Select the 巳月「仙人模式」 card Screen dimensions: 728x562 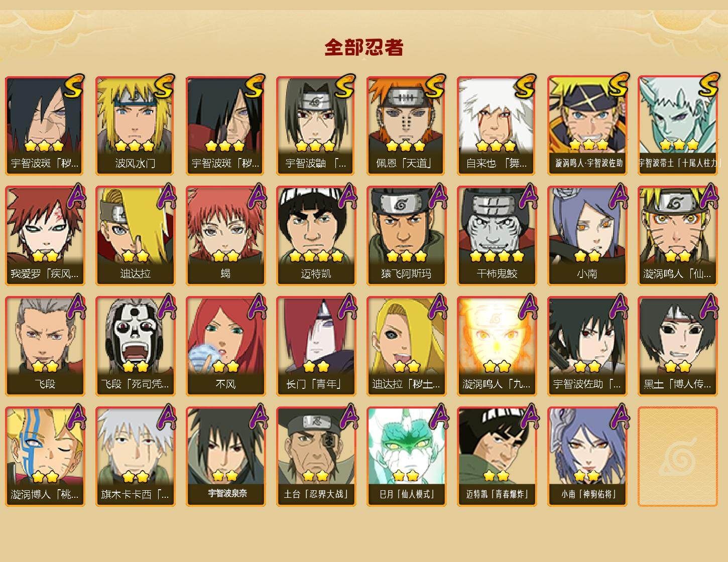pyautogui.click(x=406, y=457)
